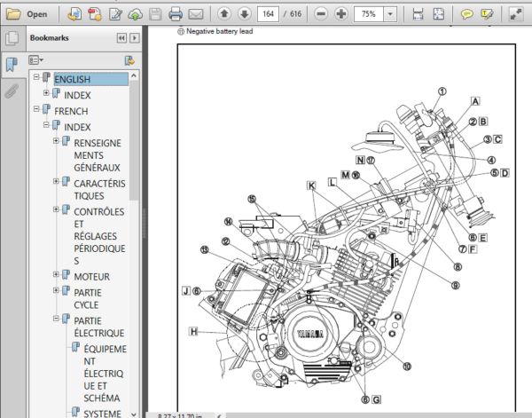Open the zoom percentage dropdown arrow
The height and width of the screenshot is (418, 532).
point(390,14)
